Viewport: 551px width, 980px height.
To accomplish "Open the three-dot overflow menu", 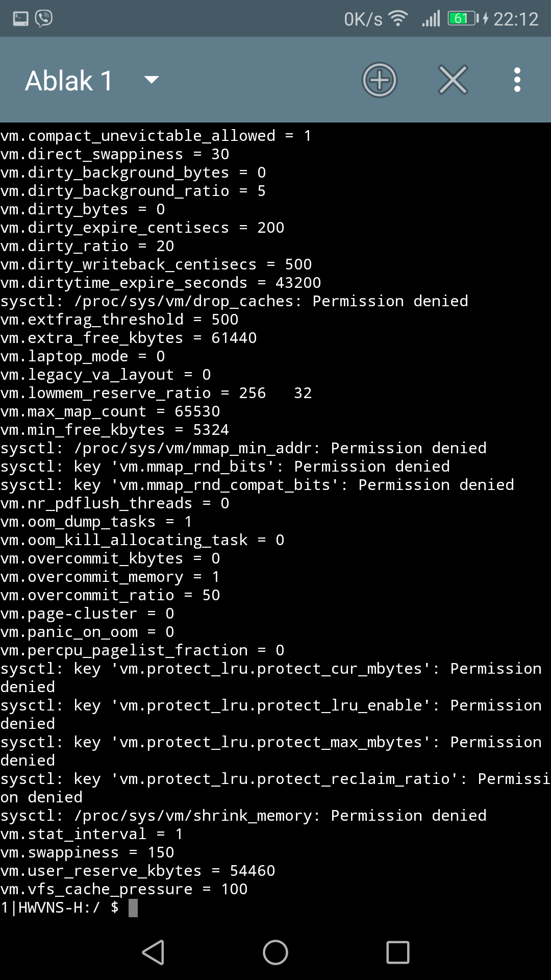I will coord(517,80).
